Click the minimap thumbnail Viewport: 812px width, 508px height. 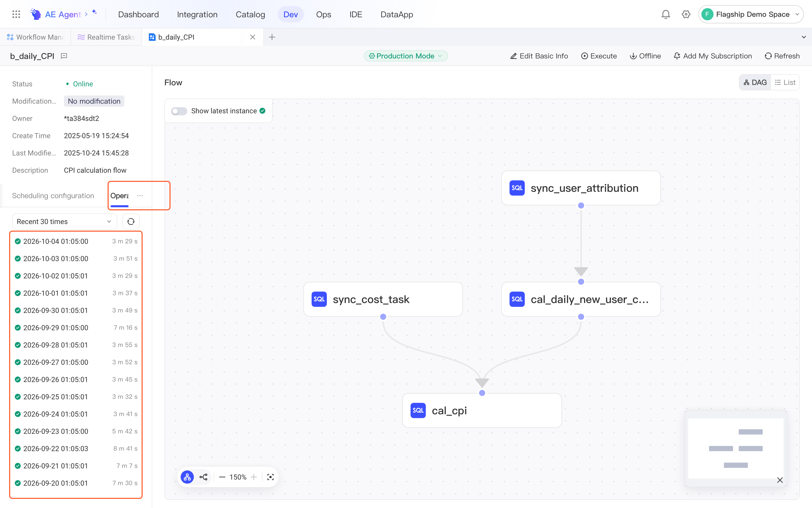coord(736,448)
